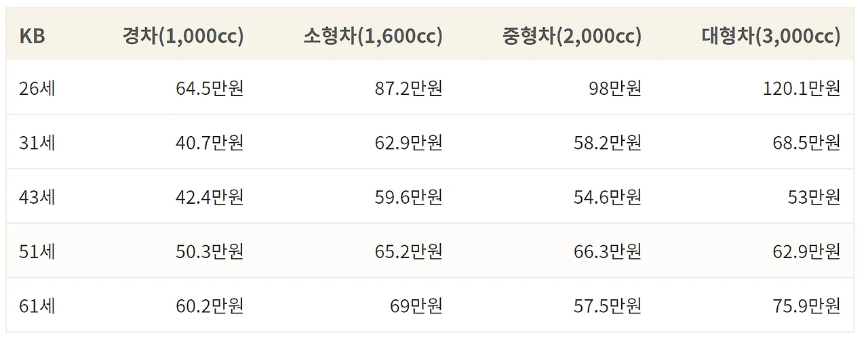Click the KB column header

pyautogui.click(x=32, y=36)
